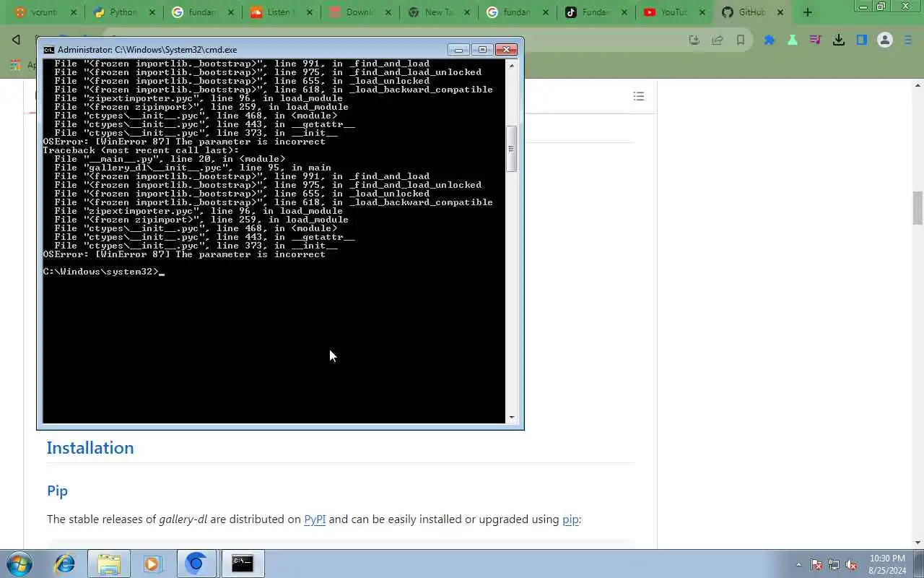Click the cmd window scrollbar thumb
This screenshot has width=924, height=578.
pyautogui.click(x=512, y=149)
